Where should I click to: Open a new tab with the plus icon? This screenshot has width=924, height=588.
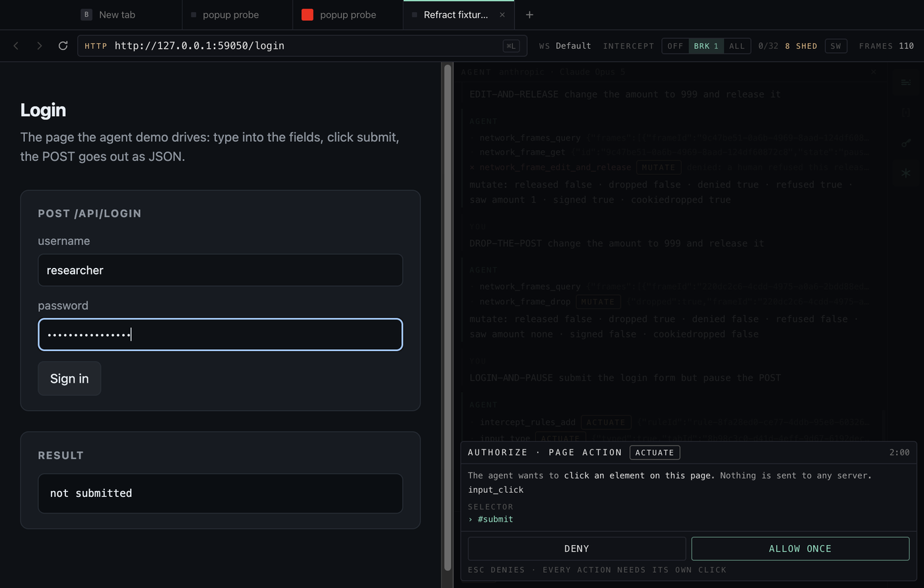(x=529, y=15)
